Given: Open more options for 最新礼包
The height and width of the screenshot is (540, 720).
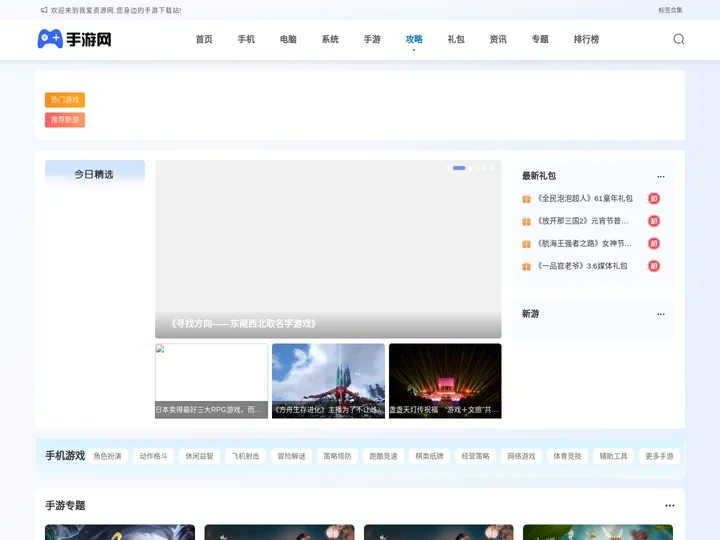Looking at the screenshot, I should (x=661, y=176).
